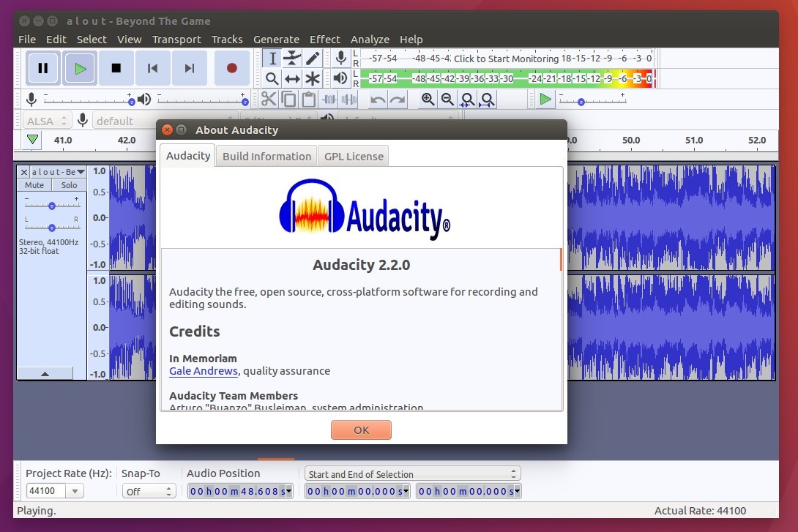
Task: Collapse the track with the bottom arrow
Action: pyautogui.click(x=45, y=374)
